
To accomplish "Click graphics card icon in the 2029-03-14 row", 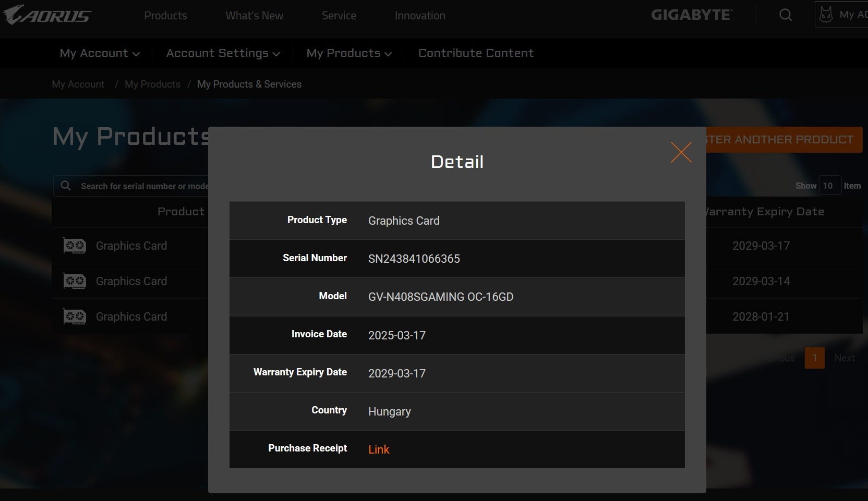I will (x=75, y=281).
